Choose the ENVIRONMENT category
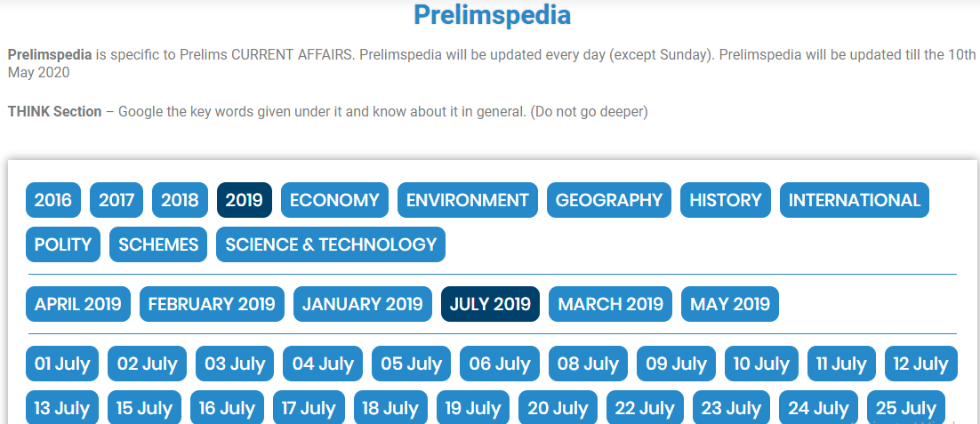 (468, 200)
